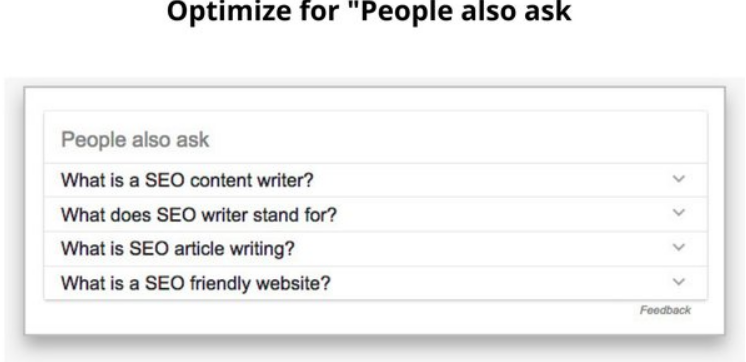
Task: Click 'article writing?' in the third question
Action: pyautogui.click(x=235, y=249)
